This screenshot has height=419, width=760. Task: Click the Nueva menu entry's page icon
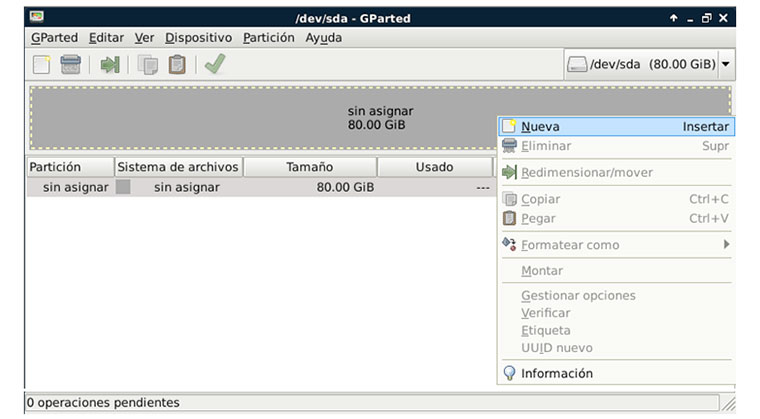tap(509, 126)
